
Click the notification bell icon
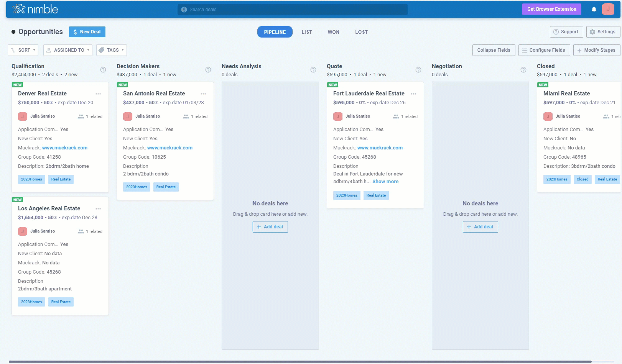[x=594, y=9]
